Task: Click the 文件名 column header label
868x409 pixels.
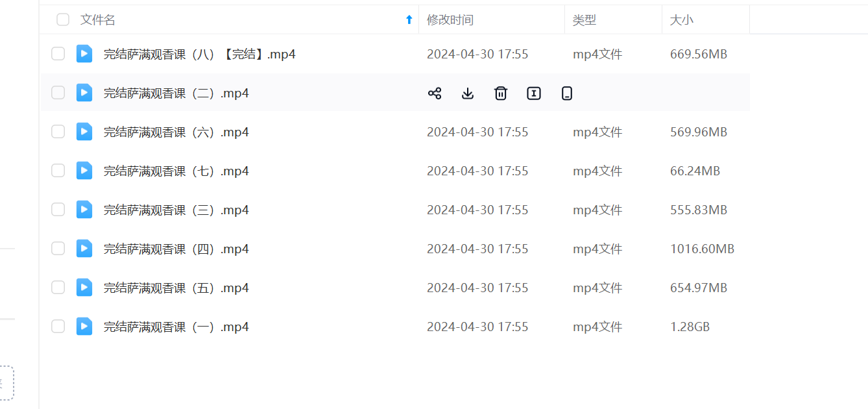Action: (98, 20)
